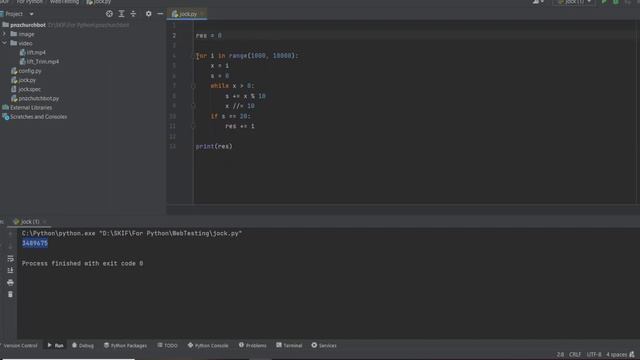Click 4 spaces indent setting in status bar
The width and height of the screenshot is (640, 360).
pyautogui.click(x=616, y=355)
